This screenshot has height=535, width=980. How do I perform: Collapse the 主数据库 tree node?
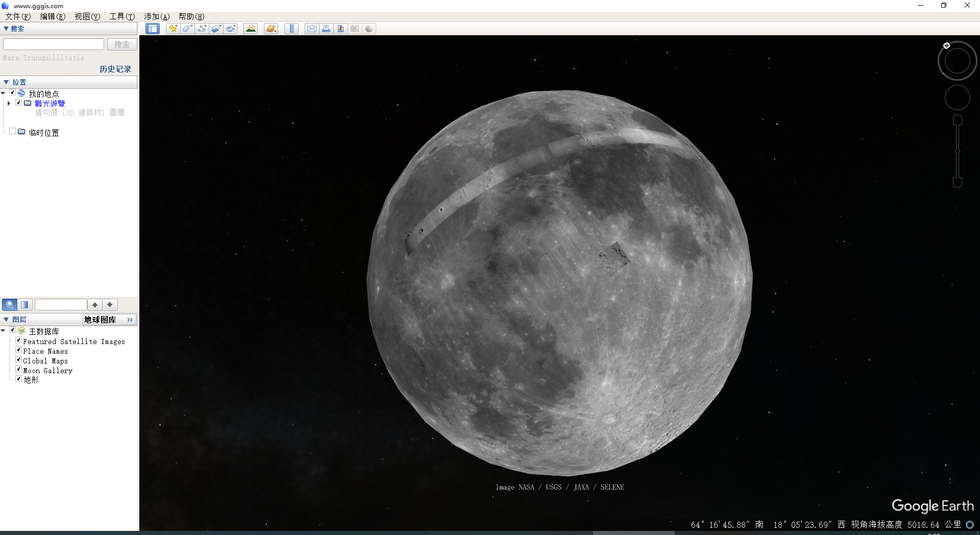4,331
